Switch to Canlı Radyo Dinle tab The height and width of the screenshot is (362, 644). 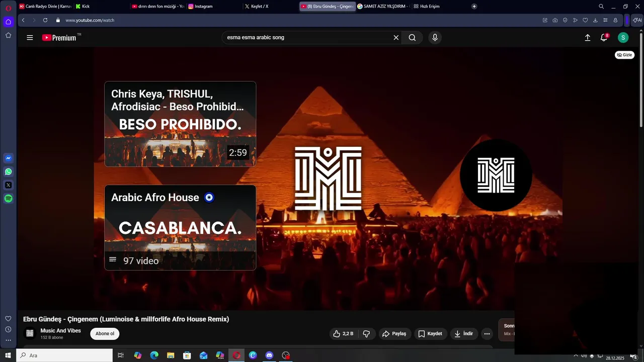(46, 7)
